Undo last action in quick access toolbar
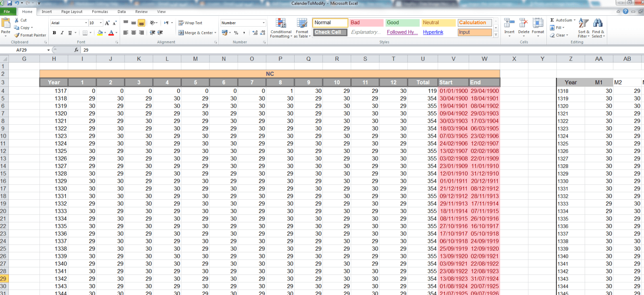The height and width of the screenshot is (295, 644). pyautogui.click(x=17, y=3)
